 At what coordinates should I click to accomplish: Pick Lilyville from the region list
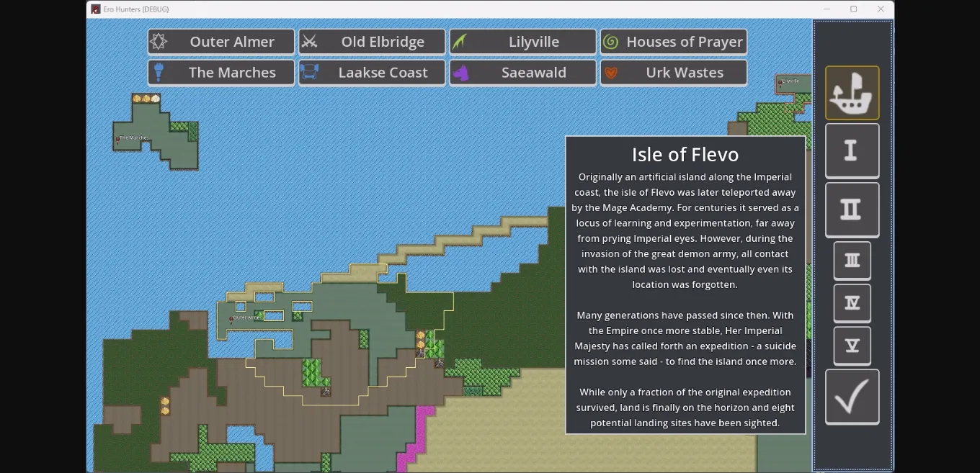[x=522, y=42]
